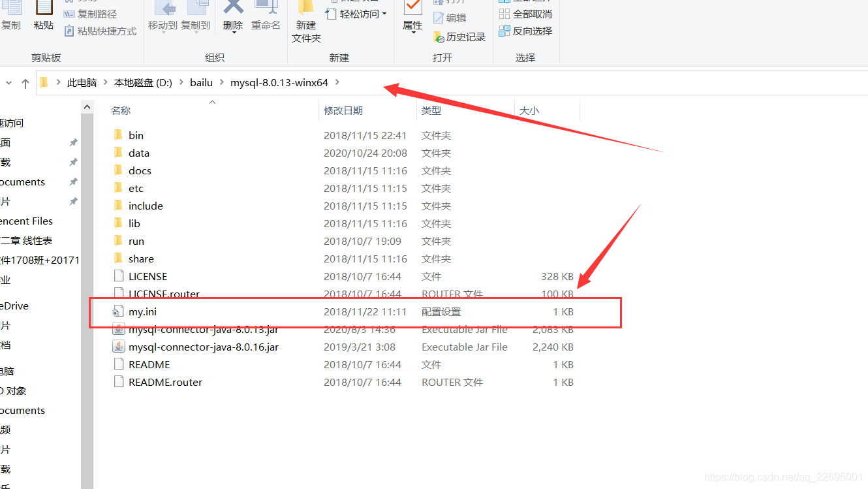The image size is (868, 489).
Task: Click 反向选择 to invert selection
Action: pos(525,31)
